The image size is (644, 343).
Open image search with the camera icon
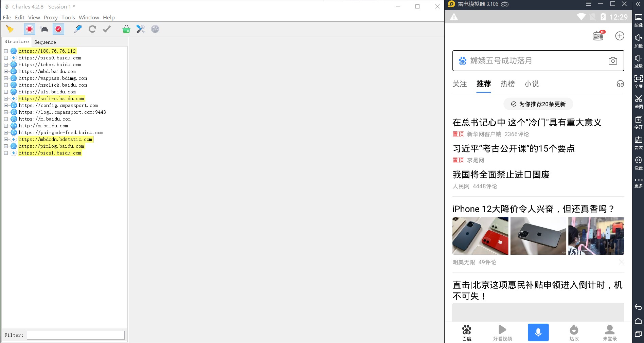(613, 61)
